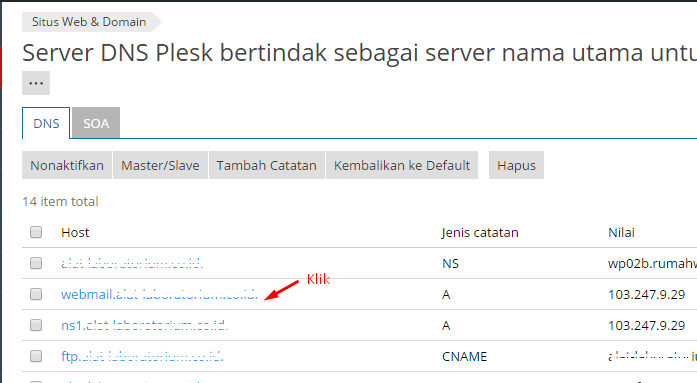Select 103.247.9.29 value in ns1 row
697x383 pixels.
646,326
